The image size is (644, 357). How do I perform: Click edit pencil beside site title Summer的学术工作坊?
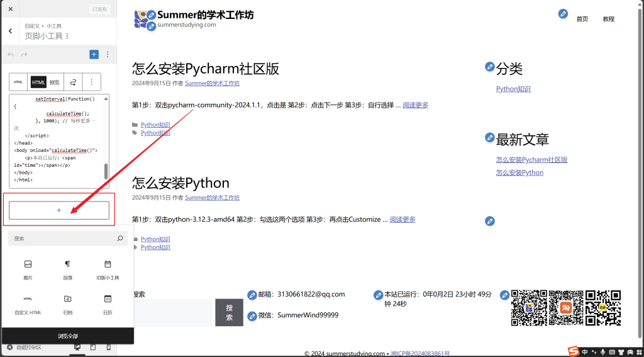[x=152, y=15]
